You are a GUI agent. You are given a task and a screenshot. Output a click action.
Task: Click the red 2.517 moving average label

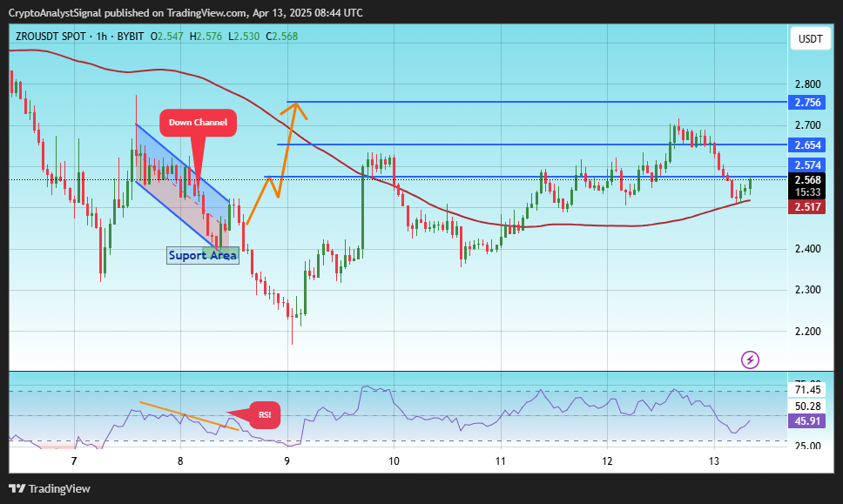(807, 207)
